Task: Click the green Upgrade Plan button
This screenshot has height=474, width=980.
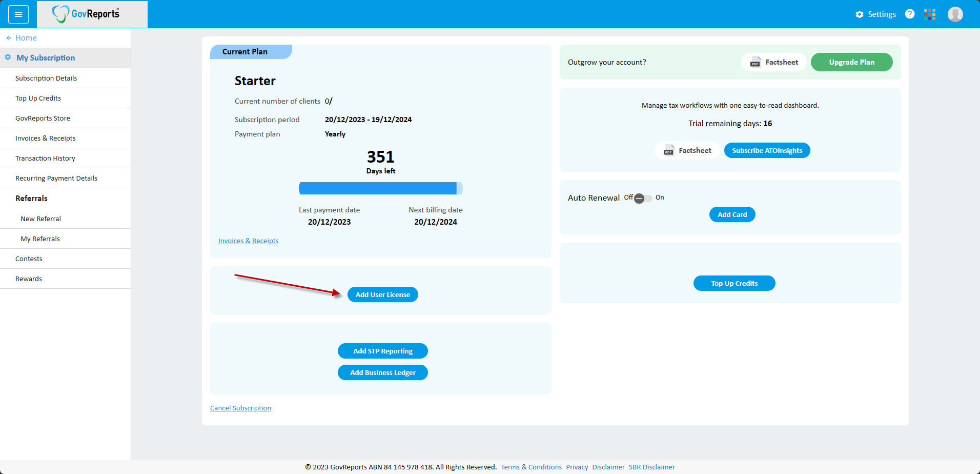Action: click(851, 62)
